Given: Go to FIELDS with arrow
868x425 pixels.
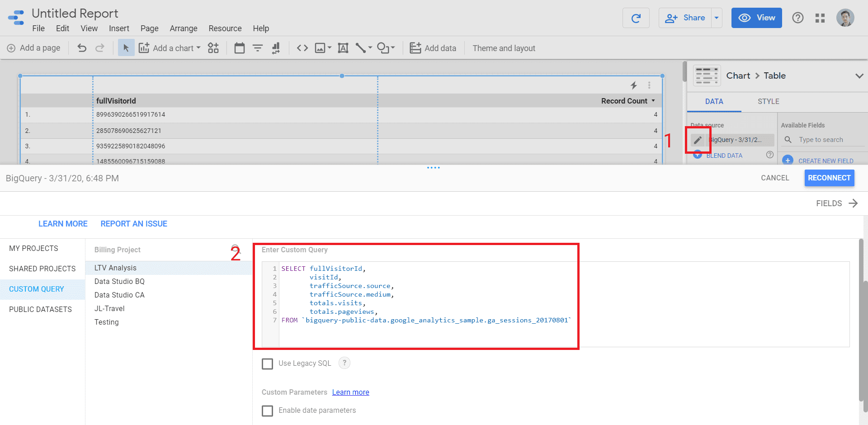Looking at the screenshot, I should pos(837,203).
